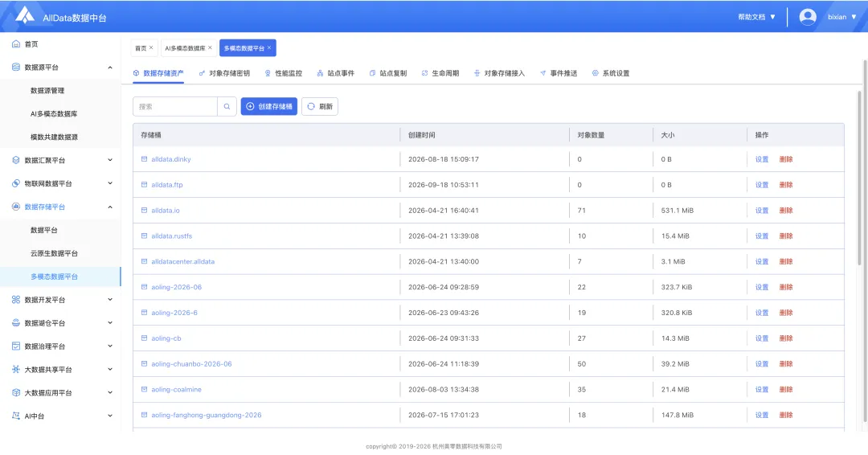Open the alldatacenter.alldata bucket link

182,261
